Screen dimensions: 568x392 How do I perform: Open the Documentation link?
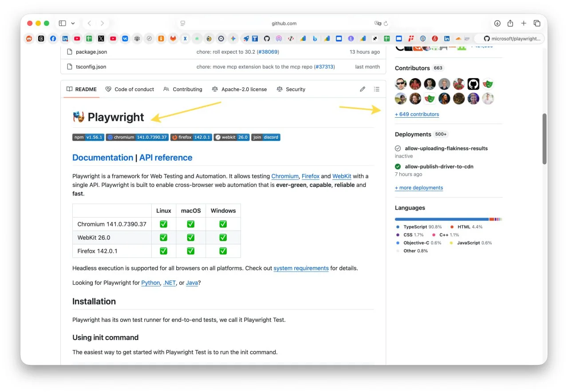[x=103, y=158]
